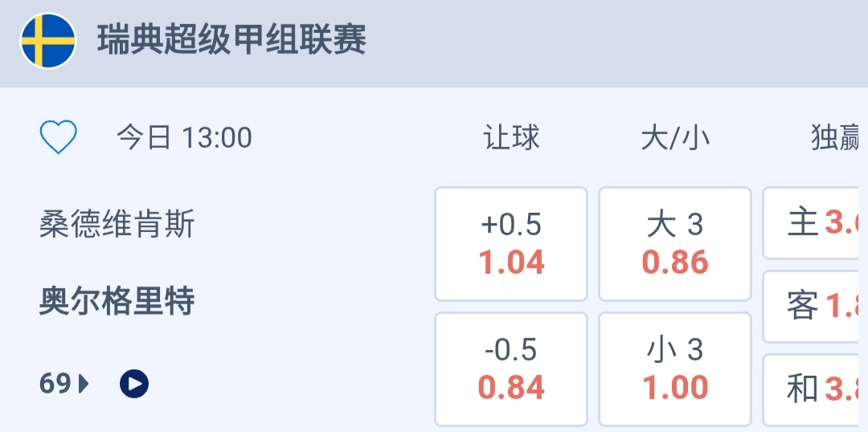Favorite the match with the heart icon
Image resolution: width=868 pixels, height=432 pixels.
click(58, 137)
